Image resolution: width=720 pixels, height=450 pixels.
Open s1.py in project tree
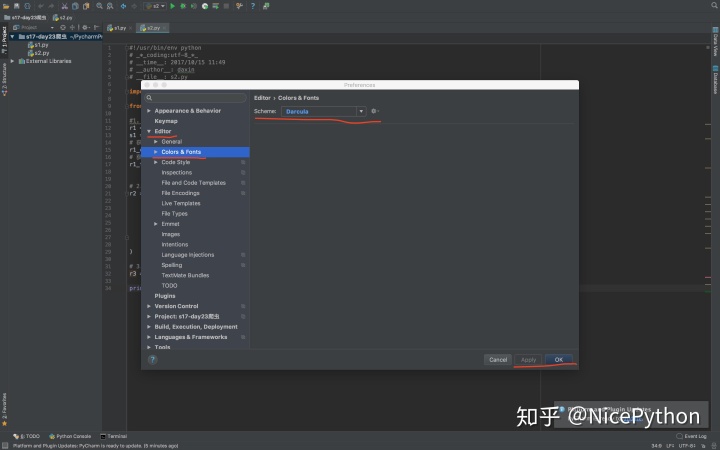38,45
